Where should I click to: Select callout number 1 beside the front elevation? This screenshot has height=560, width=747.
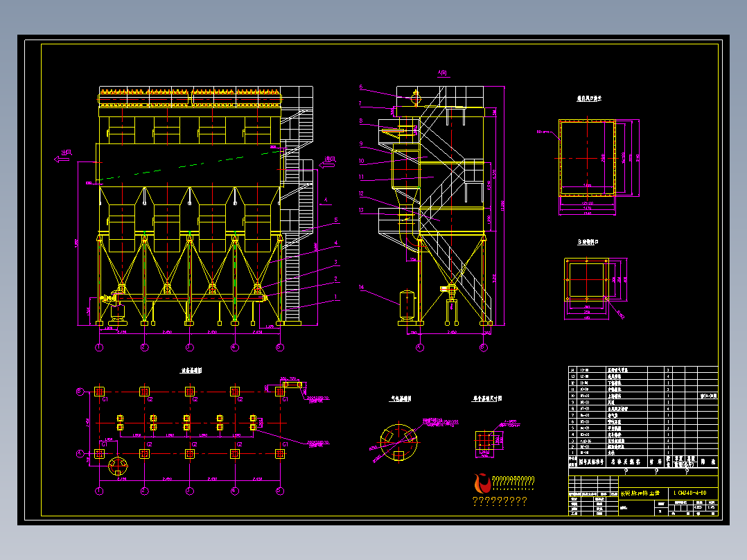coord(336,297)
